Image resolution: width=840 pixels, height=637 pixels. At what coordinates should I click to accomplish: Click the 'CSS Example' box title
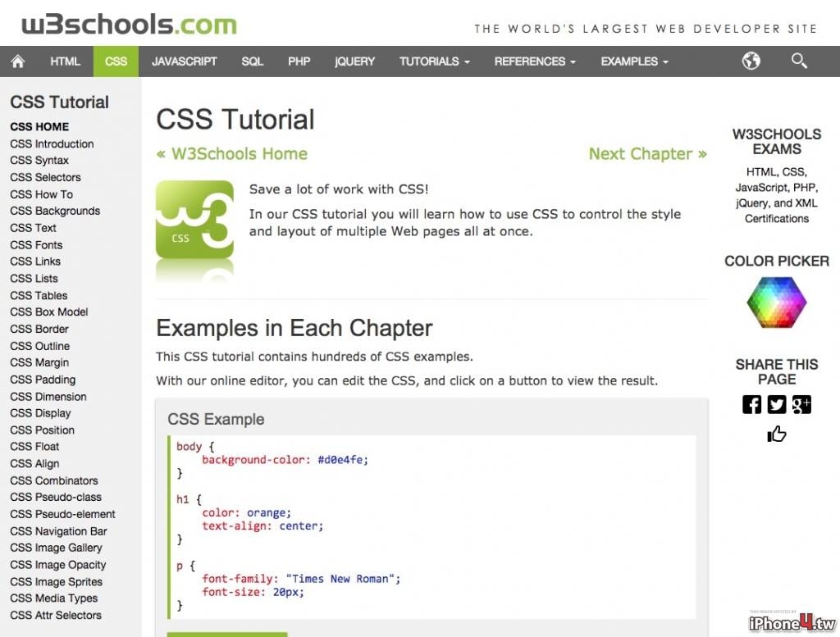pos(216,419)
